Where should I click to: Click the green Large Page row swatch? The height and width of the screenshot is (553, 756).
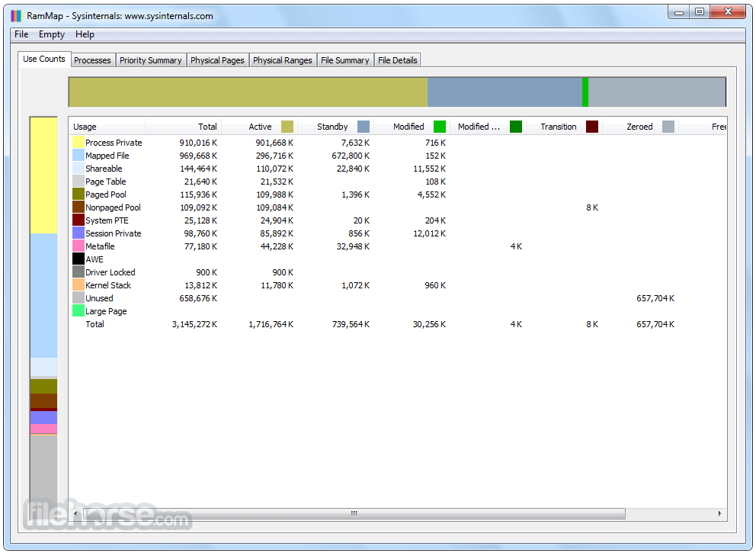click(78, 311)
